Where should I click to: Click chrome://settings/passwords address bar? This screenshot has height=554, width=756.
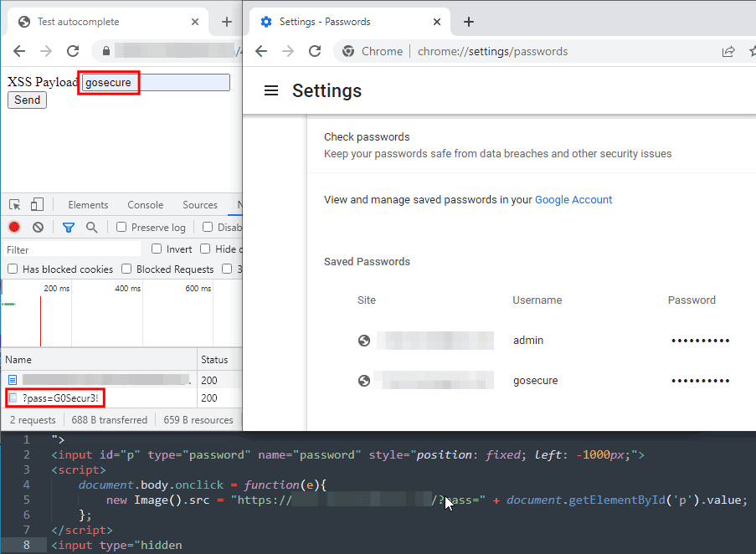pyautogui.click(x=492, y=52)
